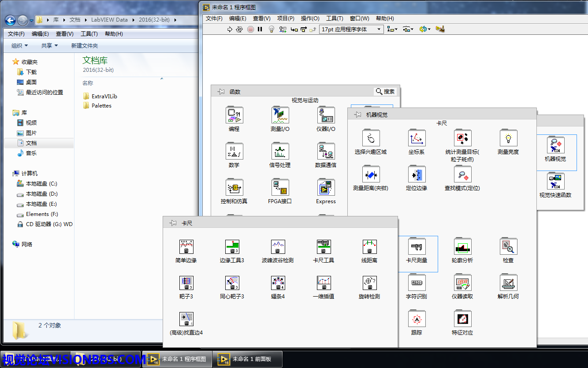Screen dimensions: 588x368
Task: Pin the 卡尺 palette with thumbtack
Action: [x=173, y=223]
